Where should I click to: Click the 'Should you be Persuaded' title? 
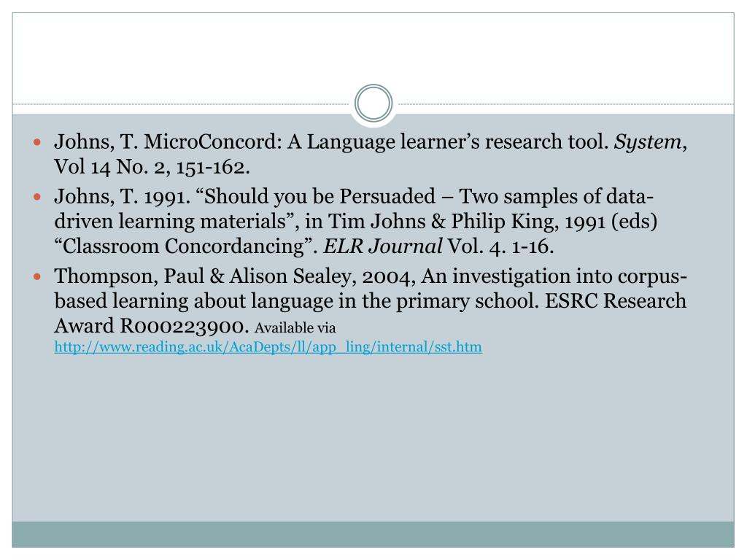[x=320, y=196]
